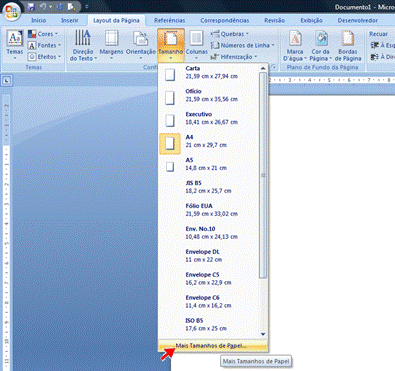This screenshot has width=395, height=371.
Task: Select the Layout da Página tab
Action: coord(116,20)
